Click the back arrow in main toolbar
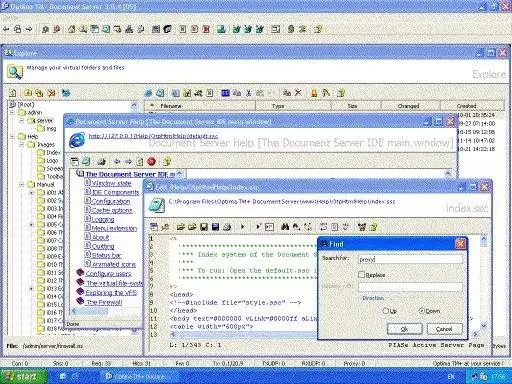512x384 pixels. (x=6, y=29)
